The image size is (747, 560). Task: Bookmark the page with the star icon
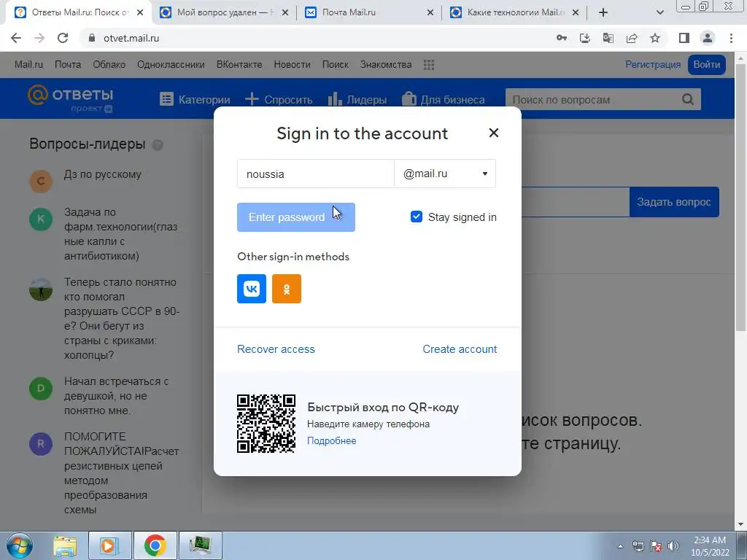point(655,38)
